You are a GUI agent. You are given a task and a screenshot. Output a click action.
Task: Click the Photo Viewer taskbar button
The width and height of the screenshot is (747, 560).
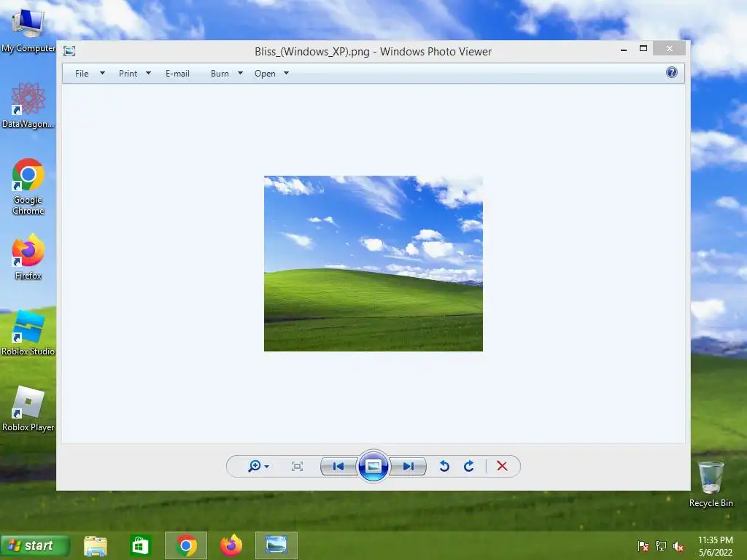(276, 545)
